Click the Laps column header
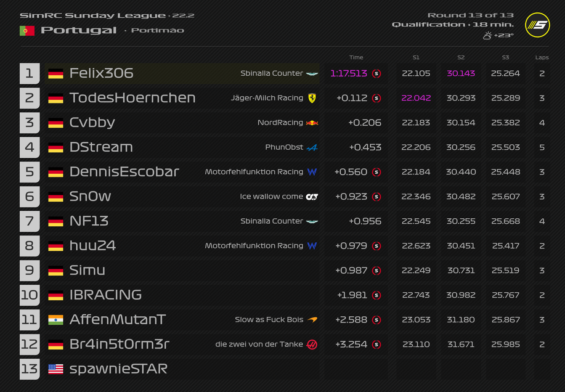This screenshot has height=392, width=565. tap(542, 57)
